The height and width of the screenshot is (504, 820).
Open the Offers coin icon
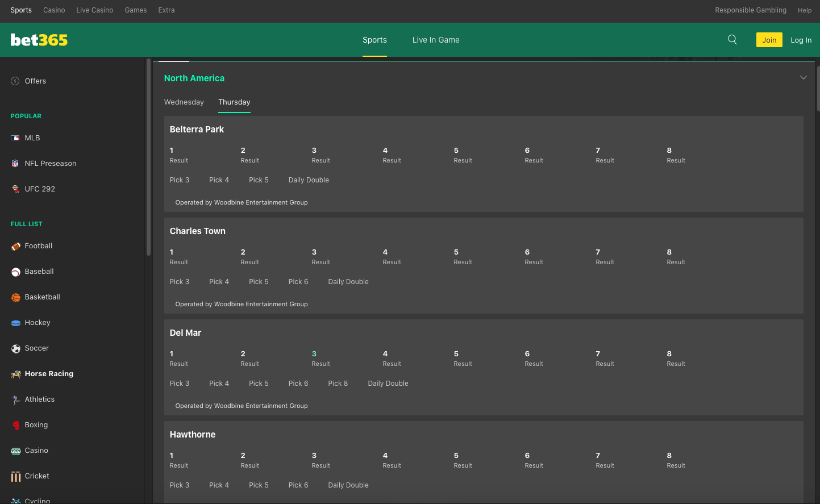(15, 81)
